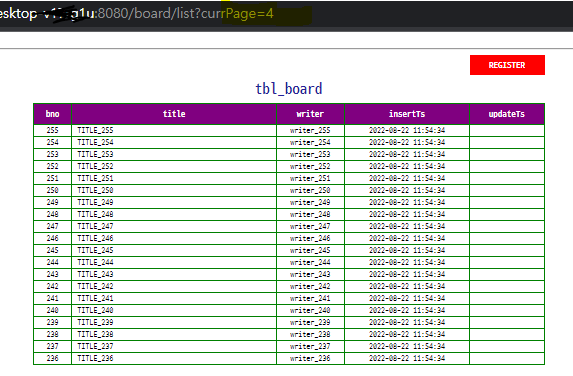Select the updateTs column header
Viewport: 573px width, 376px height.
(x=507, y=114)
